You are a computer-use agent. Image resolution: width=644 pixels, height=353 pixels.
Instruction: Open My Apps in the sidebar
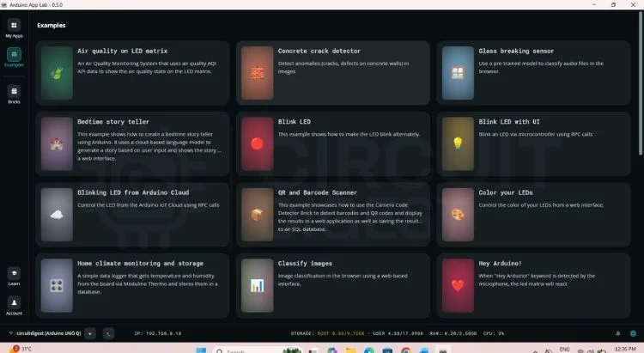pyautogui.click(x=14, y=28)
